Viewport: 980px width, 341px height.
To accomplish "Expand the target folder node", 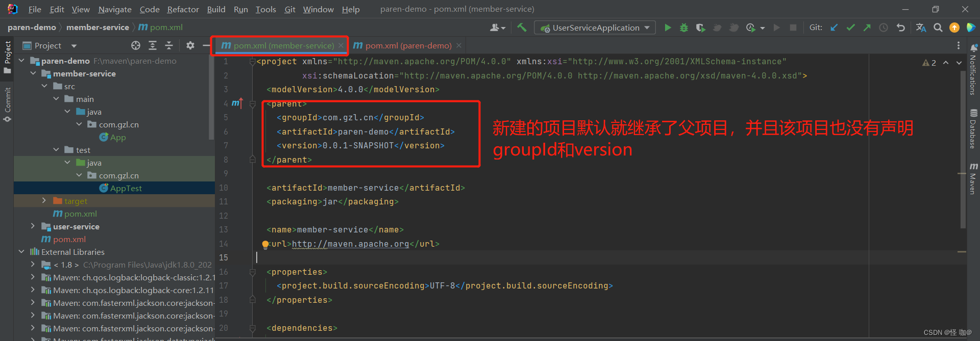I will 44,201.
